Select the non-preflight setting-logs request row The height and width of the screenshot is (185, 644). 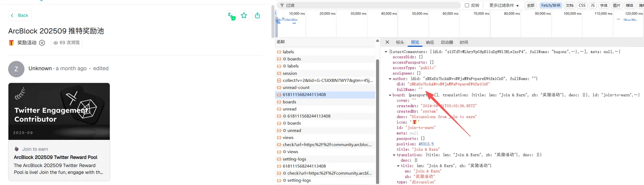click(x=325, y=159)
